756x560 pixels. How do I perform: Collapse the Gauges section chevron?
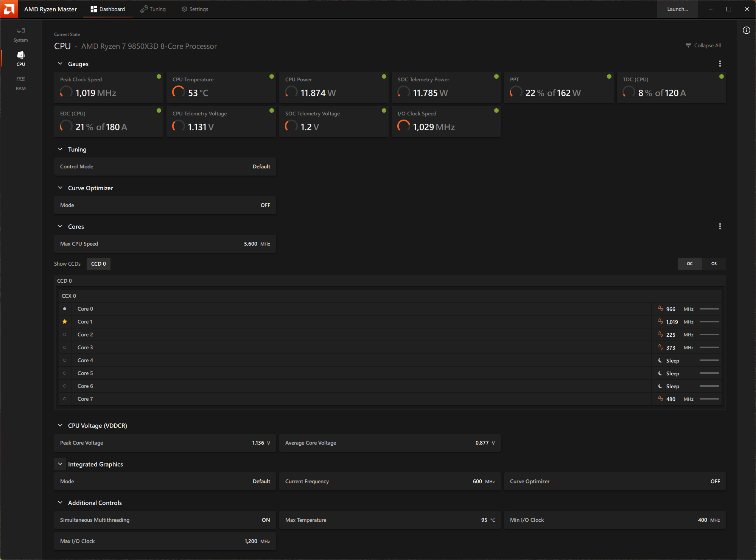[60, 64]
